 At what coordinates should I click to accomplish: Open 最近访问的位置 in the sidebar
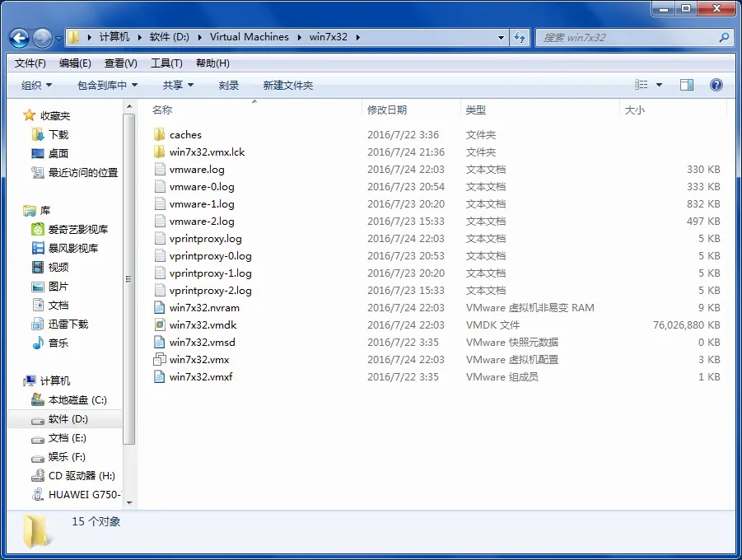83,172
